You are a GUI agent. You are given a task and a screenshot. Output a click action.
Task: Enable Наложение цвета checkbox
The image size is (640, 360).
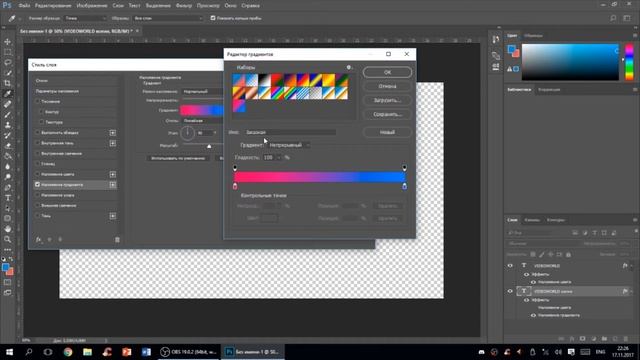[38, 174]
